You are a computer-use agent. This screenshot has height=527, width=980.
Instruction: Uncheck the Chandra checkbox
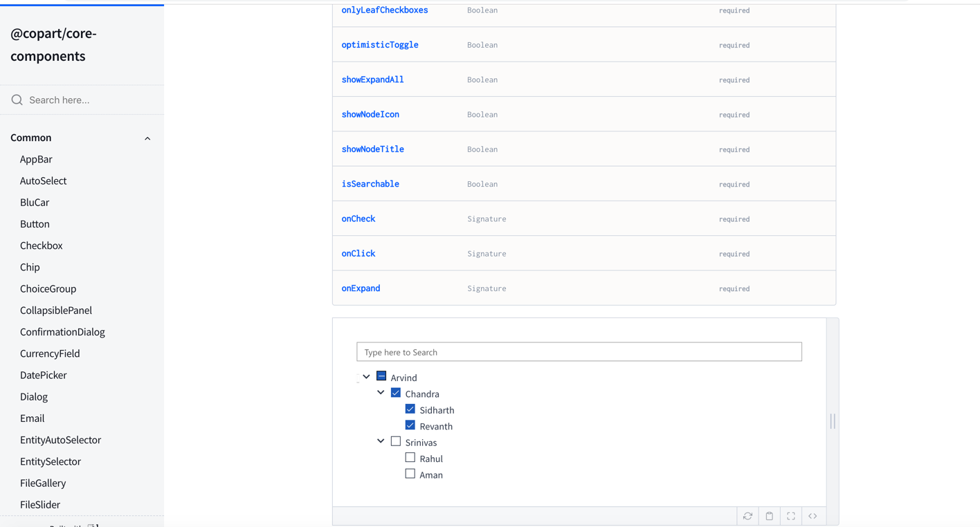click(396, 393)
